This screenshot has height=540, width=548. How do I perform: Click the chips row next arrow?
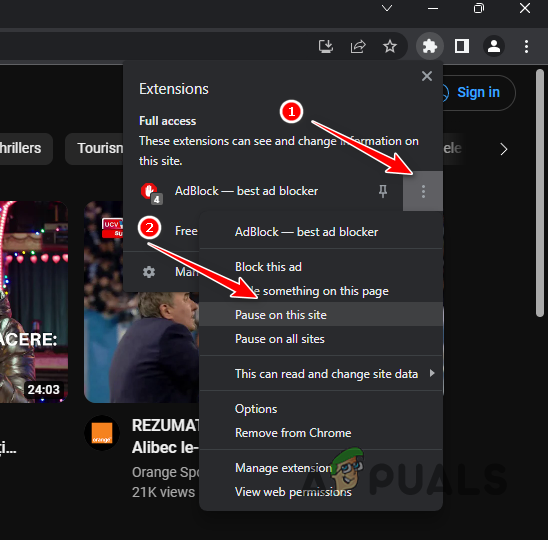pyautogui.click(x=503, y=149)
